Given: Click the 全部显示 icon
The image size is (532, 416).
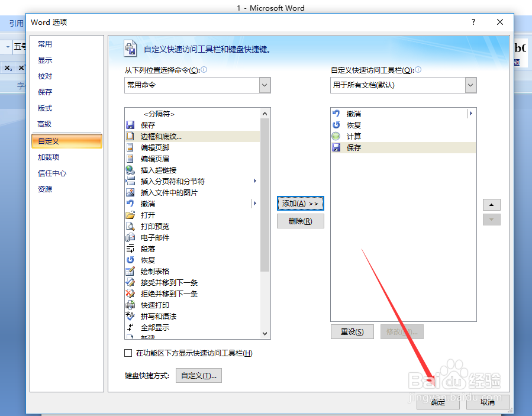Looking at the screenshot, I should pos(130,327).
